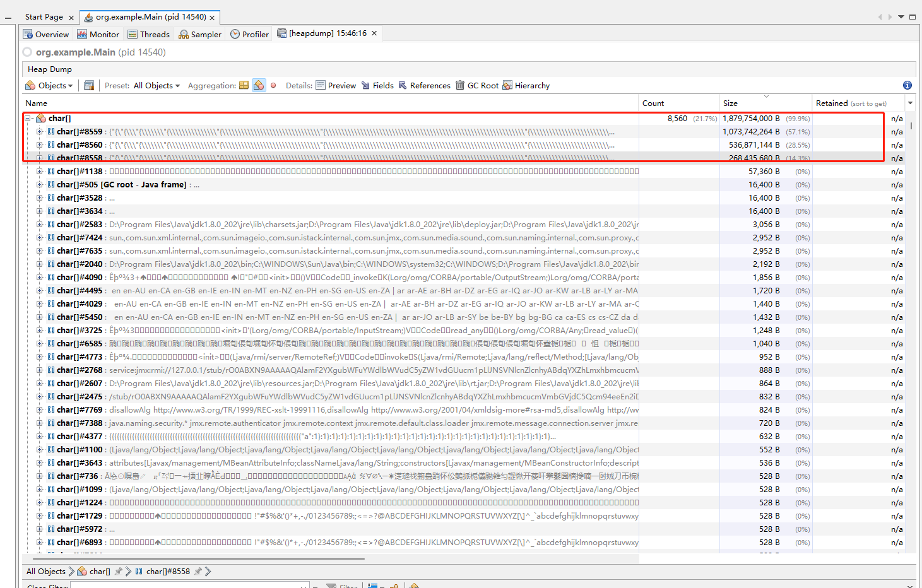This screenshot has height=588, width=922.
Task: Open the All Objects preset dropdown
Action: tap(157, 86)
